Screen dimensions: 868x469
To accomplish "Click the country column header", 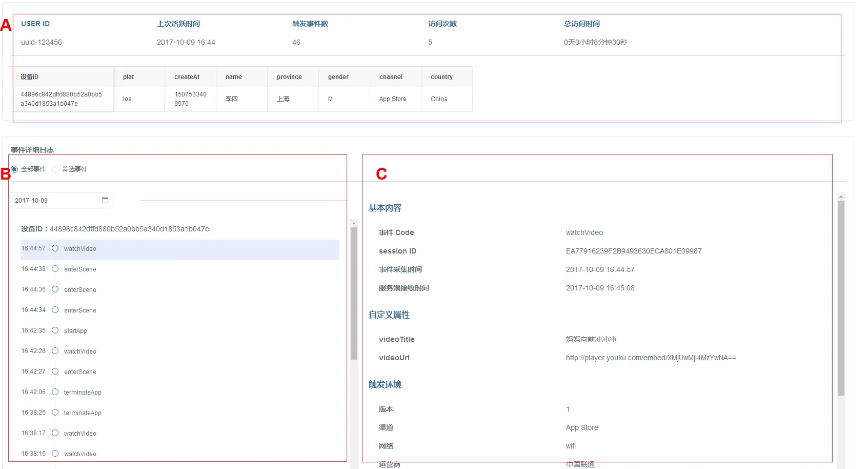I will [447, 77].
